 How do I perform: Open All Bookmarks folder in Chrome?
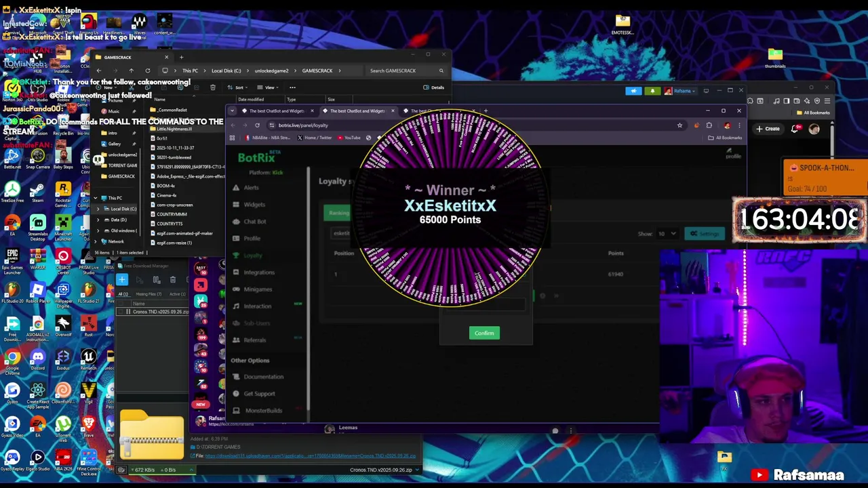coord(725,138)
